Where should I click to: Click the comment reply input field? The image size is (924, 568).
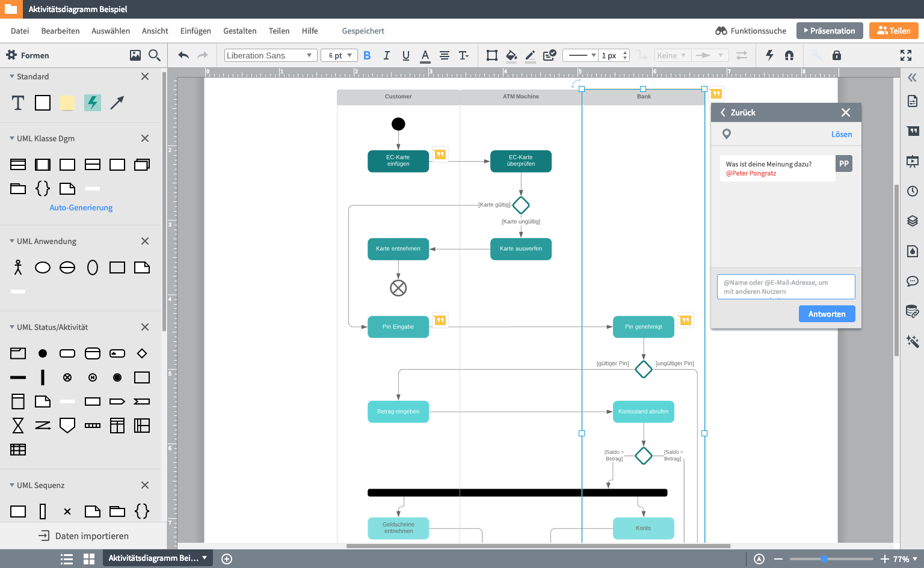click(786, 287)
